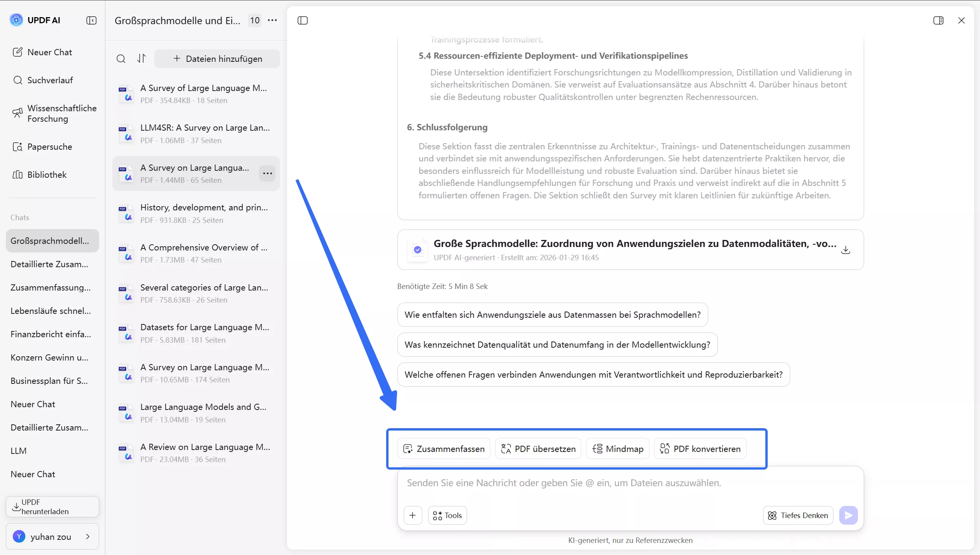Enable Tiefes Denken mode
The image size is (980, 555).
[798, 515]
